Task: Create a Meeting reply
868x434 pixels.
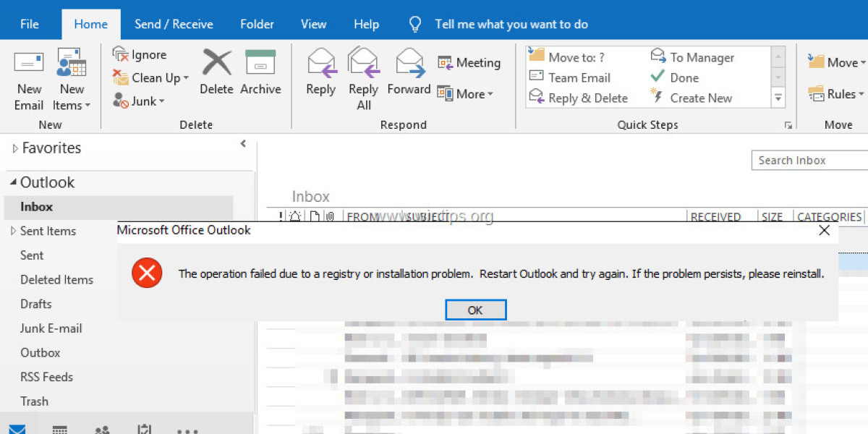Action: pyautogui.click(x=469, y=63)
